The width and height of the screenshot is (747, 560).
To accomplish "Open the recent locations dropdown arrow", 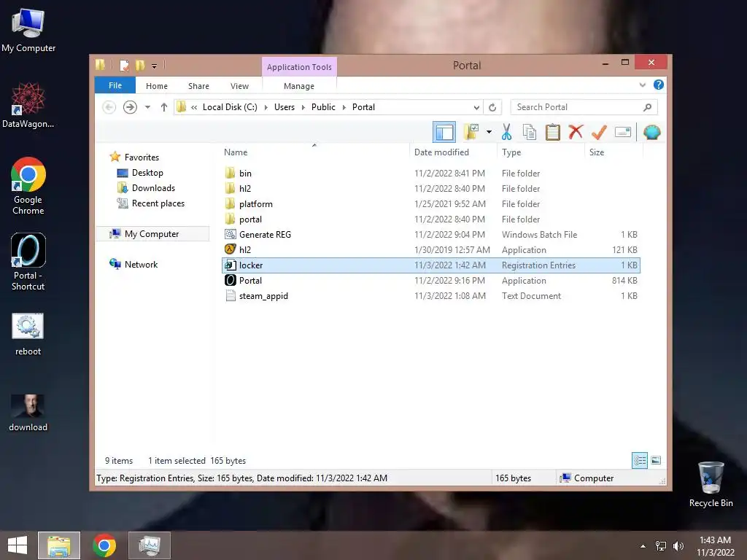I will [147, 107].
